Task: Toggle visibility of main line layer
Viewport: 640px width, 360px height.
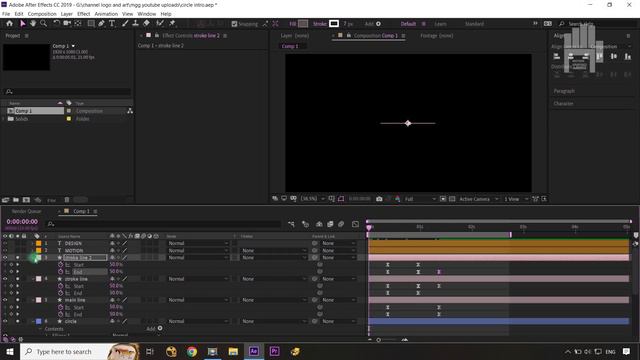Action: tap(5, 300)
